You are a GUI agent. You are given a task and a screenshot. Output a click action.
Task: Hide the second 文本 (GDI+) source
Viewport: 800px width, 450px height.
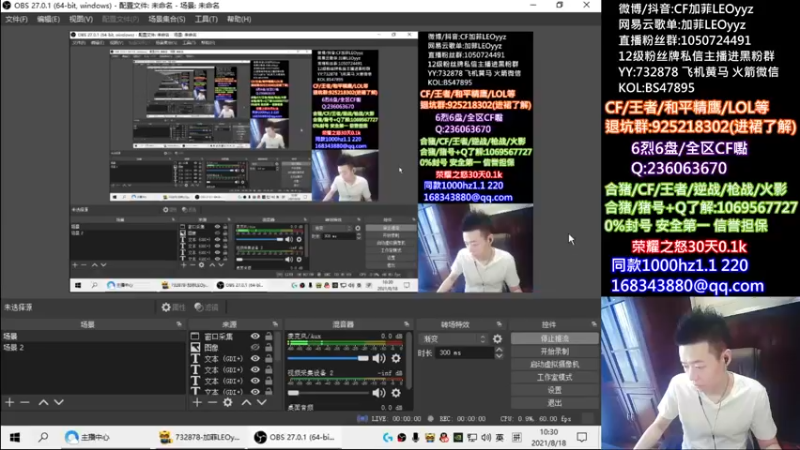[255, 370]
